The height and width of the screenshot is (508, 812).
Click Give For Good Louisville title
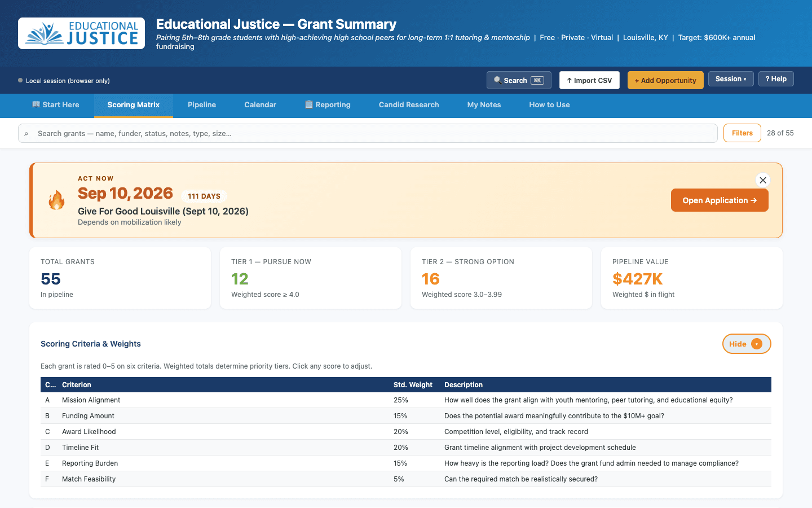(x=163, y=211)
